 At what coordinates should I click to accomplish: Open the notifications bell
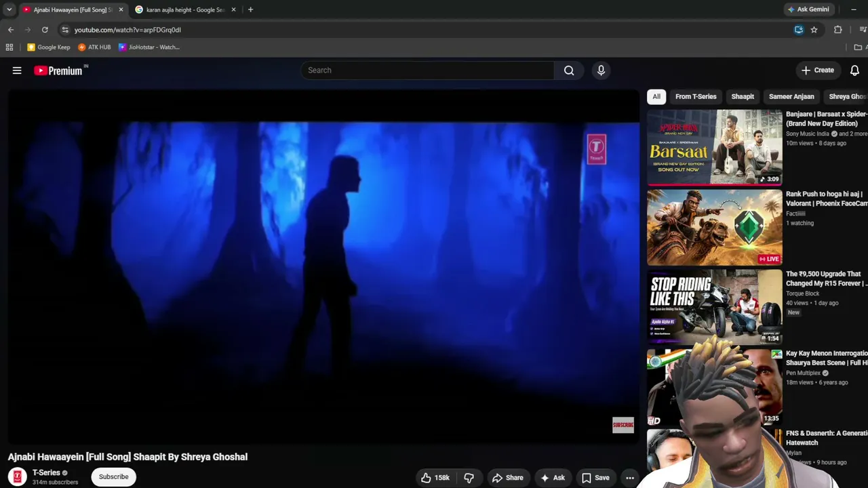pyautogui.click(x=854, y=70)
